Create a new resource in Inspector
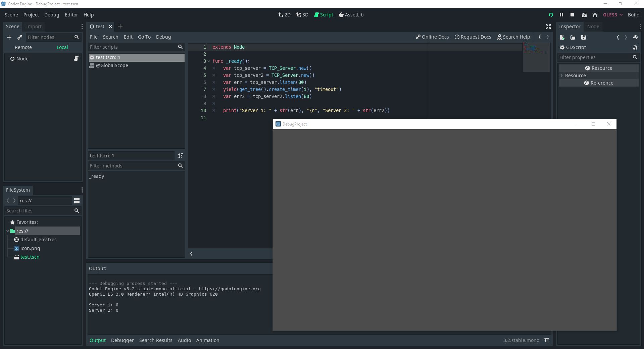The width and height of the screenshot is (644, 349). (562, 37)
